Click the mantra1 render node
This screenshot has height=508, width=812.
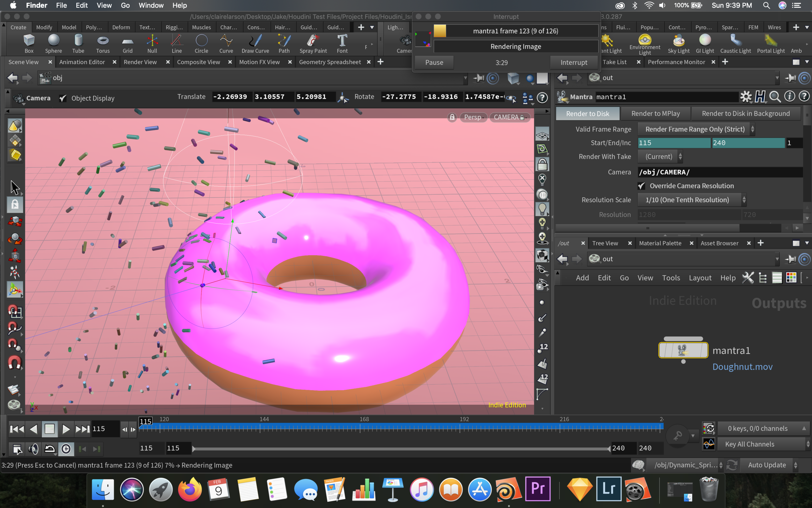tap(683, 350)
